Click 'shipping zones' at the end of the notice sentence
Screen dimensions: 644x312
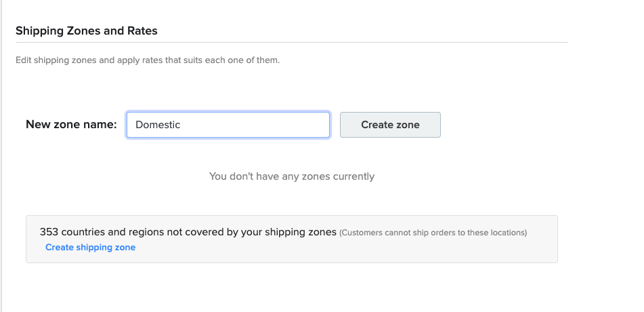tap(301, 232)
